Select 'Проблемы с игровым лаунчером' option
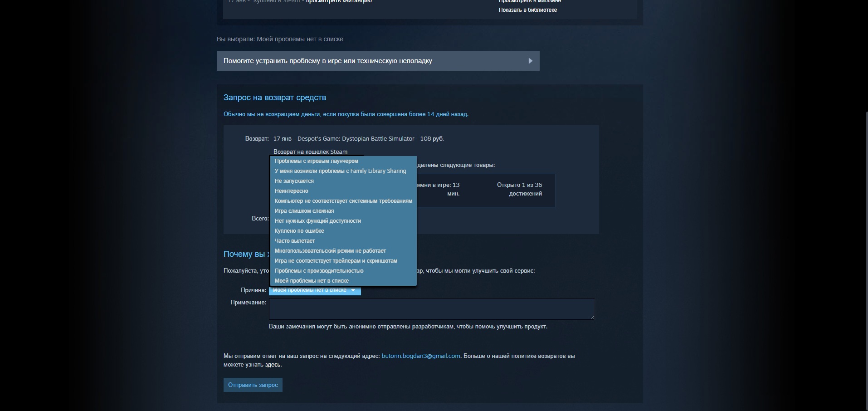868x411 pixels. click(343, 161)
